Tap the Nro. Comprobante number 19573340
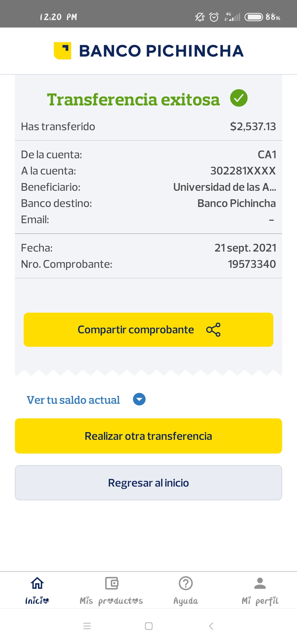297x644 pixels. [x=252, y=264]
